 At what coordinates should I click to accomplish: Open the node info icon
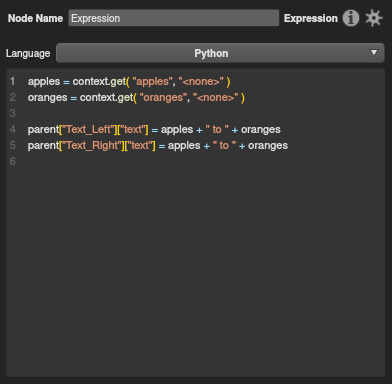pyautogui.click(x=351, y=18)
